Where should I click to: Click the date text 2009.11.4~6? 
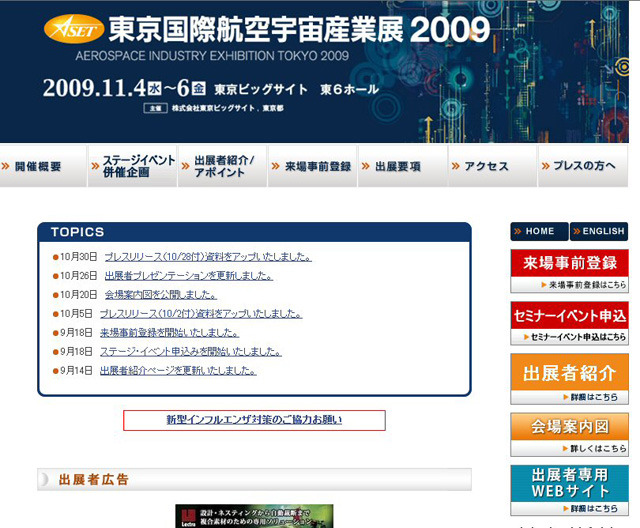coord(124,88)
